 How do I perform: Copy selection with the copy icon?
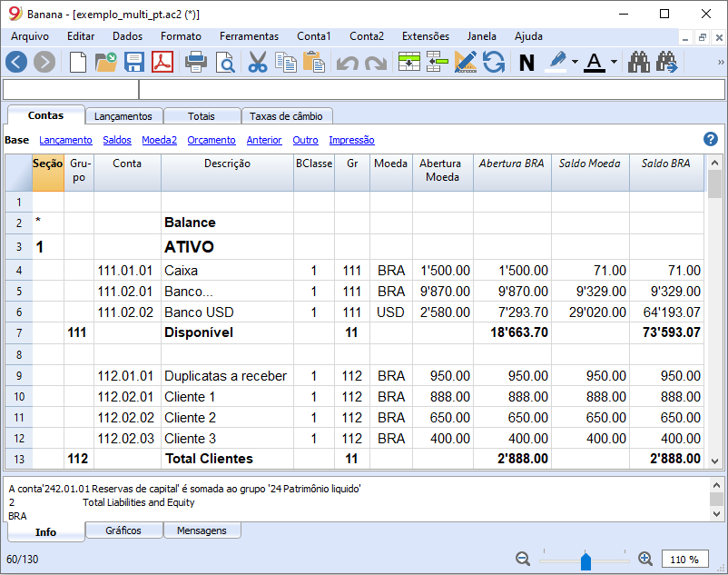[286, 62]
